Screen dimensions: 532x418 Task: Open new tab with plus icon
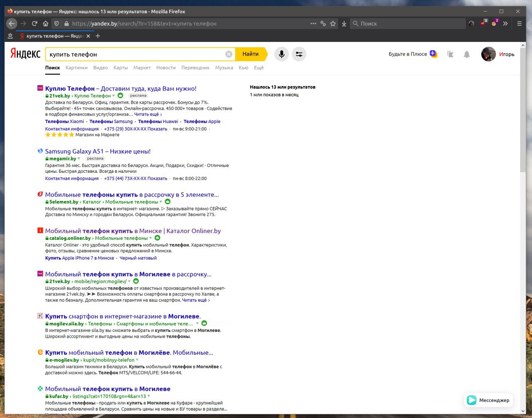(x=98, y=36)
